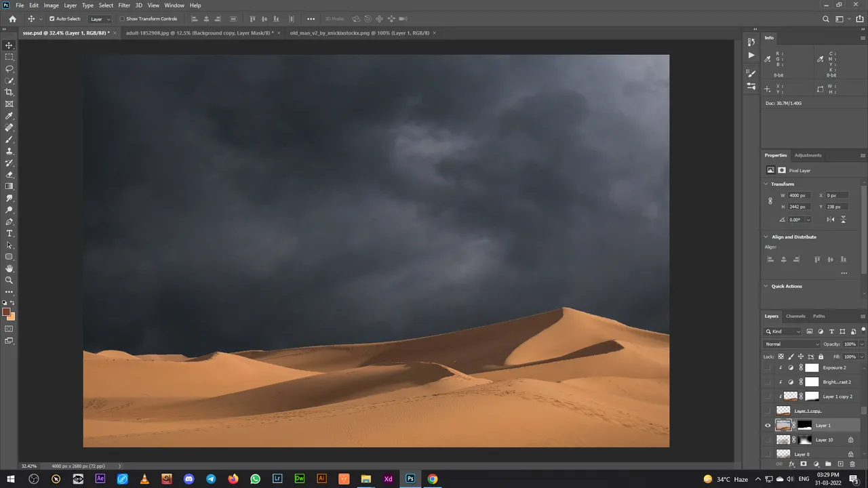Show the Exposure 2 layer visibility
The width and height of the screenshot is (868, 488).
coord(768,367)
